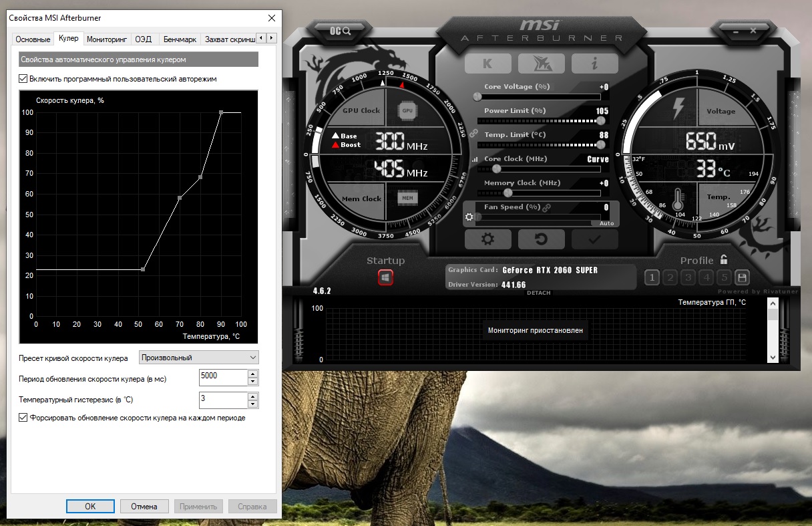
Task: Click the temperature hysteresis field showing 3
Action: click(x=223, y=400)
